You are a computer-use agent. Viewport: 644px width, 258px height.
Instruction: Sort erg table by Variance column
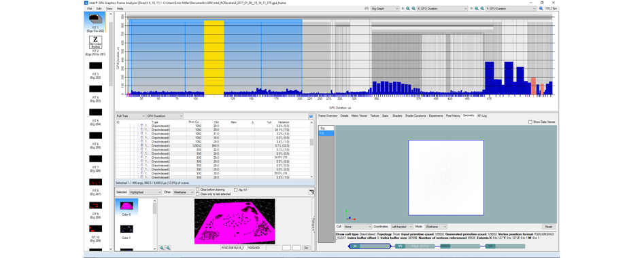[x=284, y=122]
